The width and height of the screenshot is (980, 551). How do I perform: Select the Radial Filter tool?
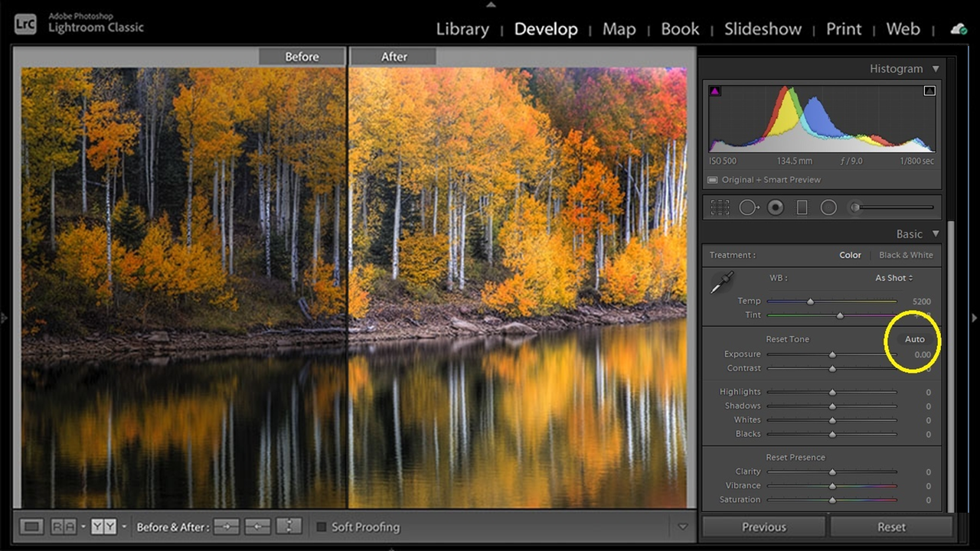tap(828, 207)
